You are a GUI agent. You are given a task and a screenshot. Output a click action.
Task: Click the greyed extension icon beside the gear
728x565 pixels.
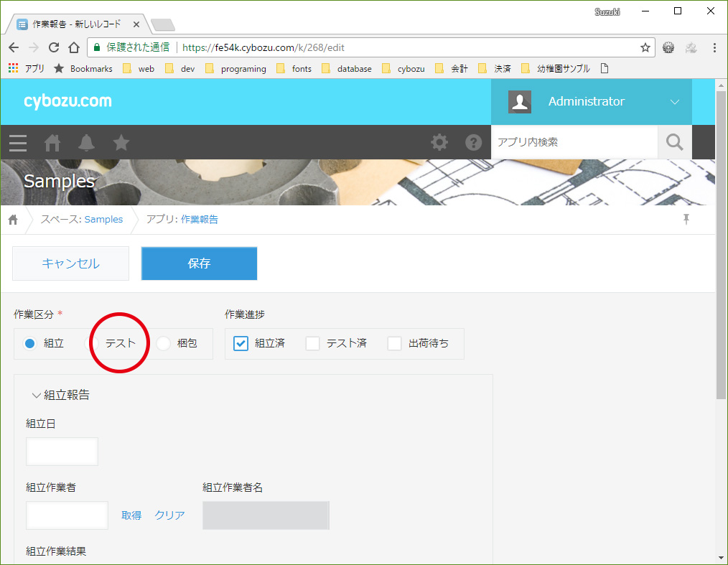click(x=691, y=47)
